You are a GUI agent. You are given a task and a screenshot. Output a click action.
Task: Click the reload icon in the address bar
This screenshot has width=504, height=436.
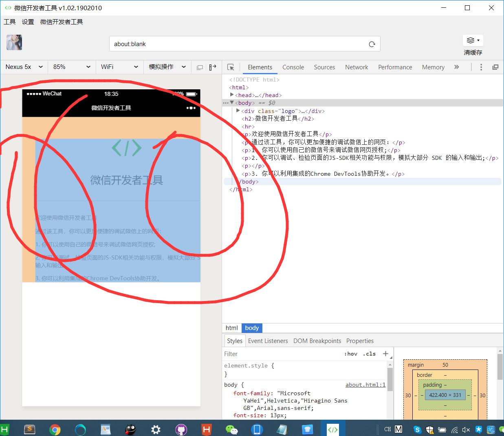point(372,44)
